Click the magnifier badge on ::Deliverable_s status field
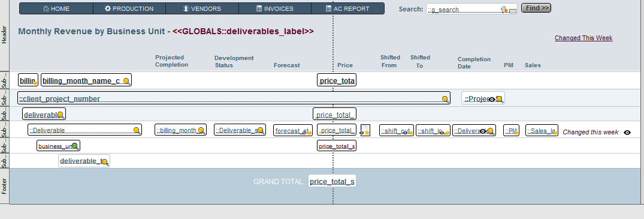The image size is (644, 219). click(x=261, y=130)
